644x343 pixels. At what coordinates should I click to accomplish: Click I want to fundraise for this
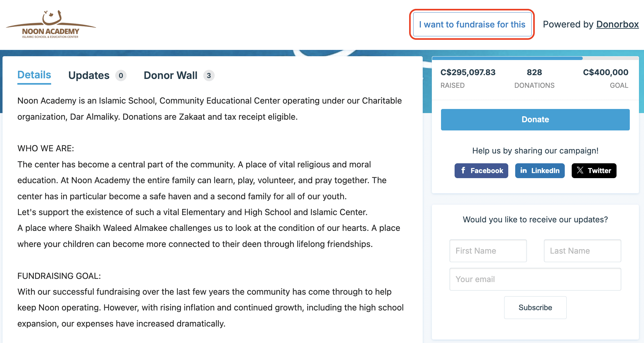472,25
